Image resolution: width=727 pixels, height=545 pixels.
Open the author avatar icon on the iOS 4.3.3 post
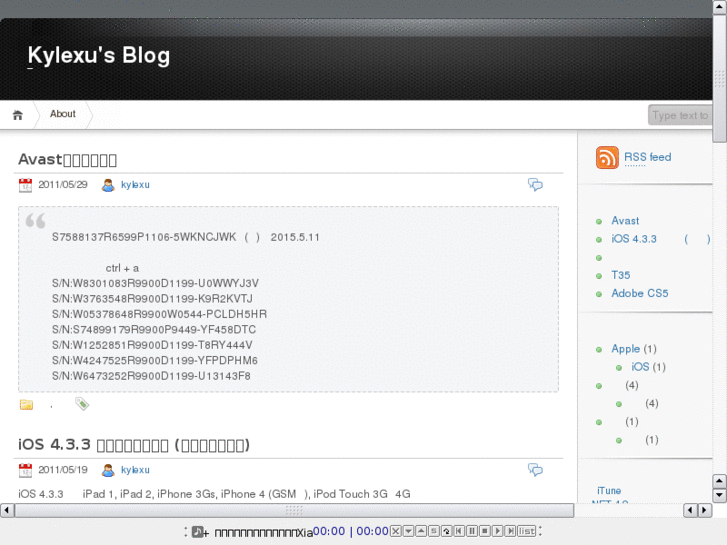108,470
